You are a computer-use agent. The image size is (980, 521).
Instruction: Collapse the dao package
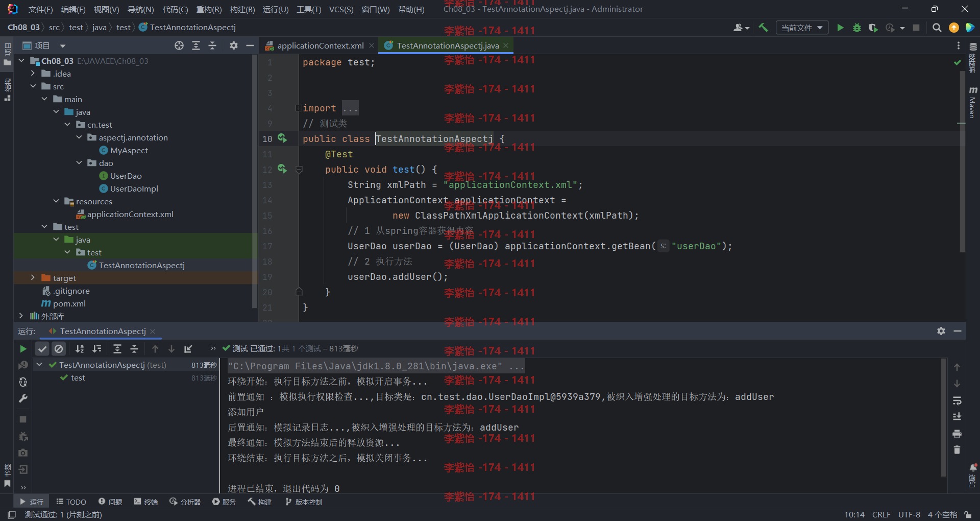point(79,162)
